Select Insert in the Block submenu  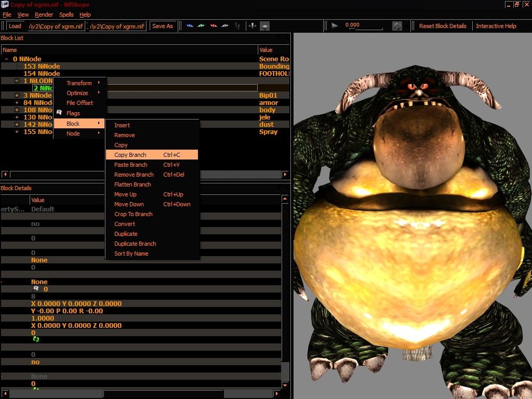coord(152,125)
